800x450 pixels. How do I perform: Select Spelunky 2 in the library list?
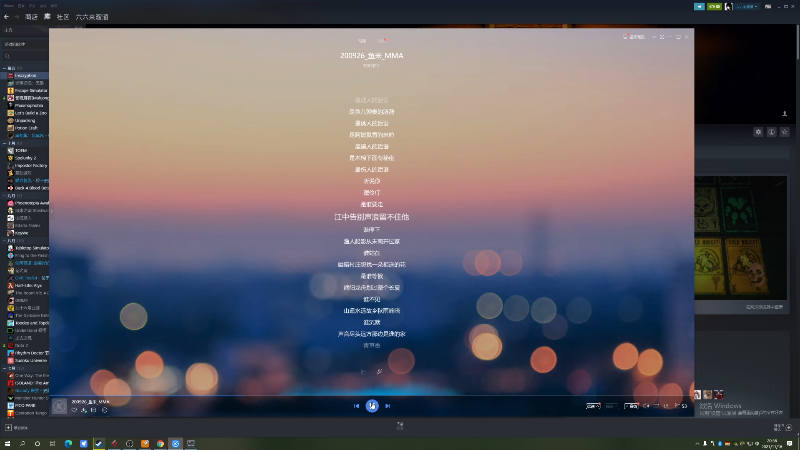click(x=24, y=158)
